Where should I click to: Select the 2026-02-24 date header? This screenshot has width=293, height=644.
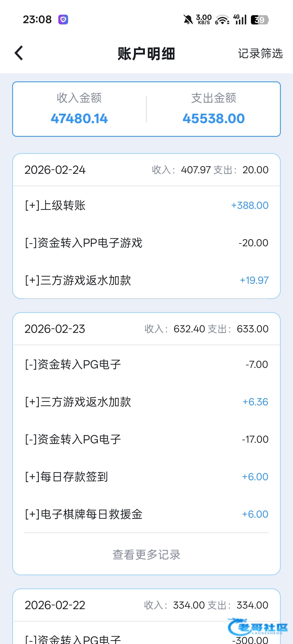pyautogui.click(x=55, y=170)
